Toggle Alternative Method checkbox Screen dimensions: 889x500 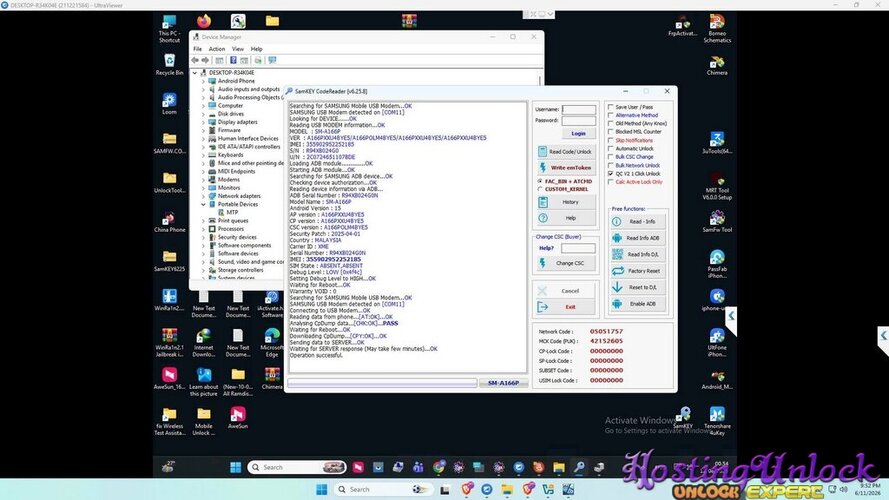click(611, 115)
